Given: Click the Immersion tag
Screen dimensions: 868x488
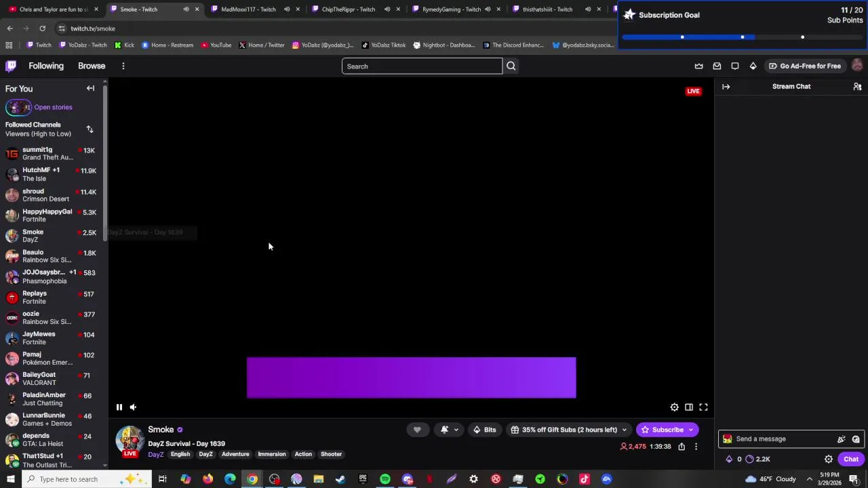Looking at the screenshot, I should (x=272, y=454).
